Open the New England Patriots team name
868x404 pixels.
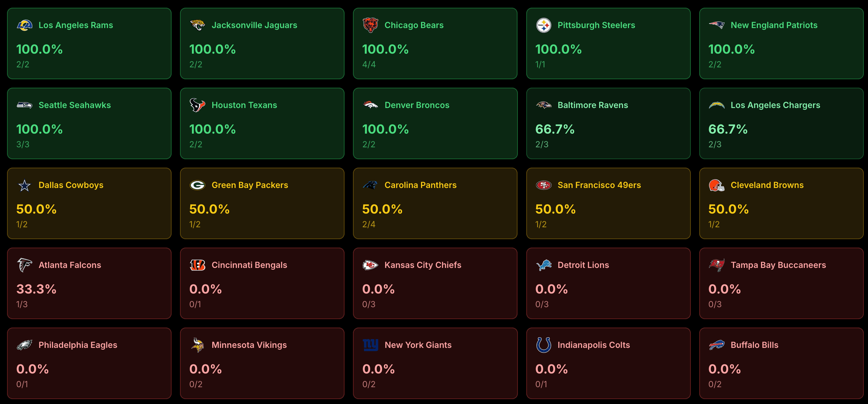coord(774,25)
